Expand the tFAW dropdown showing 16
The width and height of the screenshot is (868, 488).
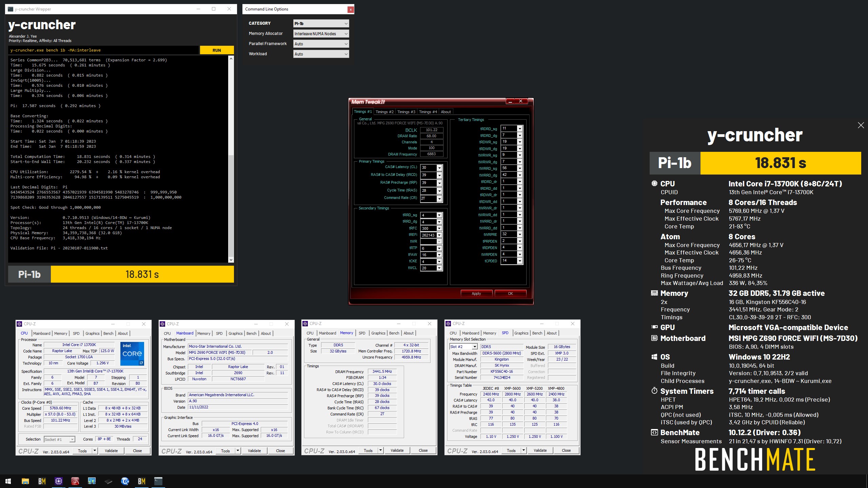(x=439, y=255)
